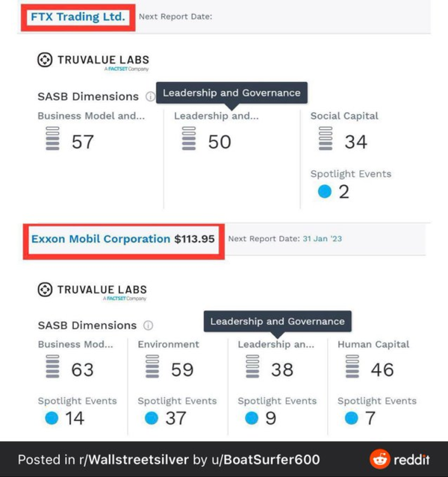Click Exxon Environment spotlight events blue dot
Viewport: 448px width, 477px height.
click(x=152, y=419)
